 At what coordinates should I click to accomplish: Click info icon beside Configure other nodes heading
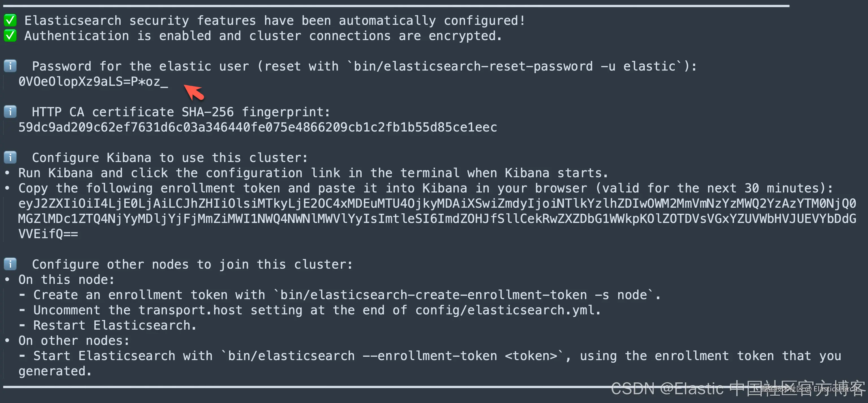10,264
